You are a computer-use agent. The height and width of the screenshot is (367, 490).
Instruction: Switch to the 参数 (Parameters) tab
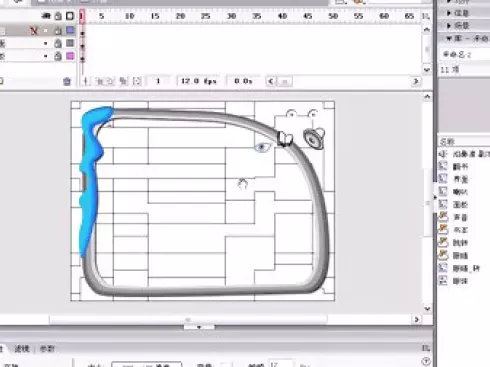[47, 349]
